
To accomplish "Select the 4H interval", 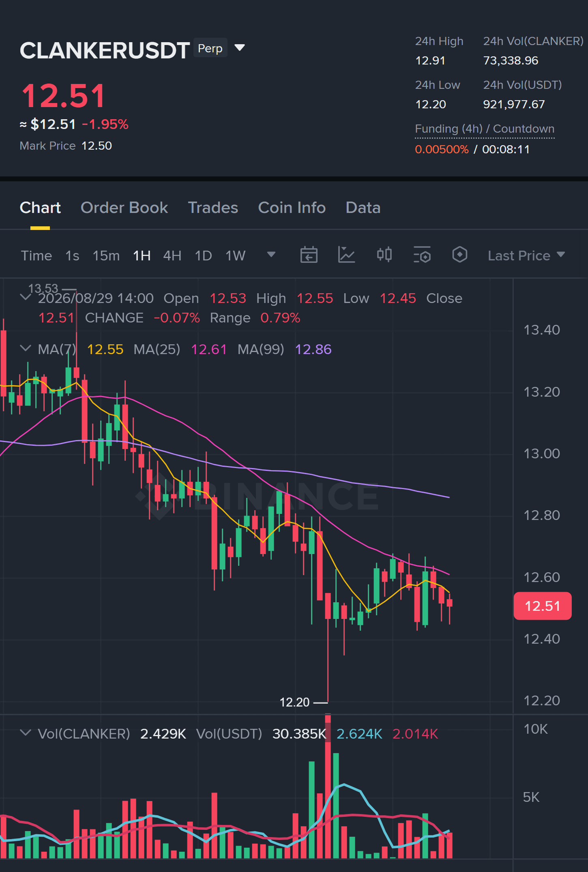I will click(x=172, y=256).
